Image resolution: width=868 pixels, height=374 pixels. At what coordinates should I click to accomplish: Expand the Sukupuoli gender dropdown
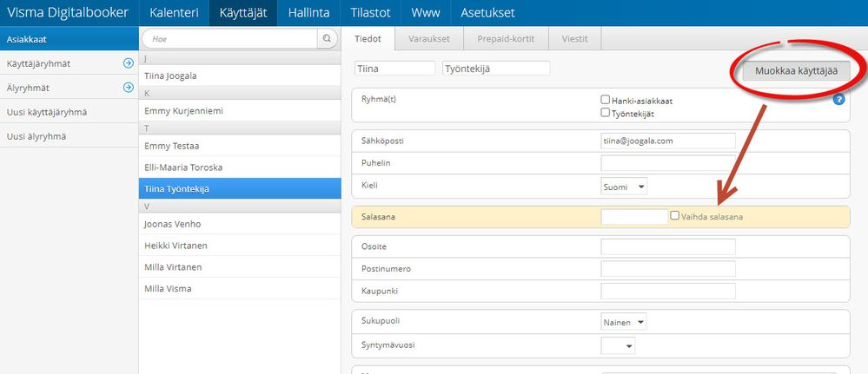[625, 322]
